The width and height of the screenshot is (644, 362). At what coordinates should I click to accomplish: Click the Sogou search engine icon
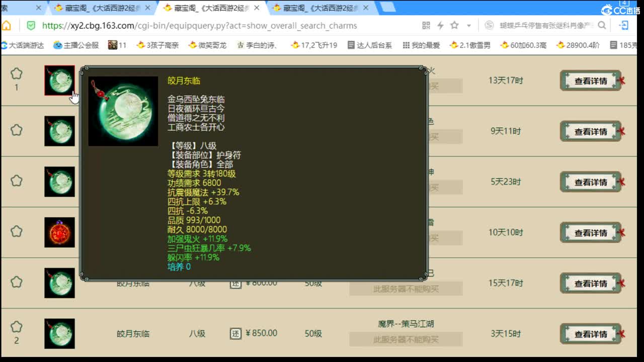point(489,25)
